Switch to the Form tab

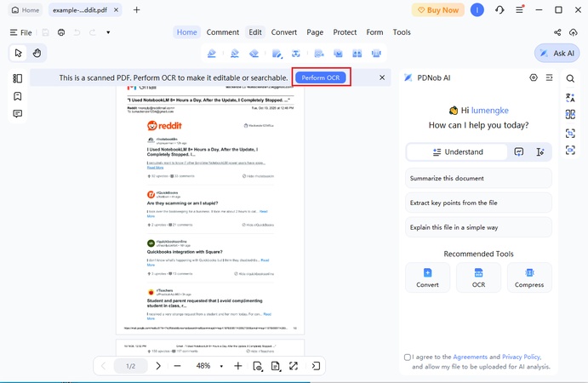click(x=374, y=32)
